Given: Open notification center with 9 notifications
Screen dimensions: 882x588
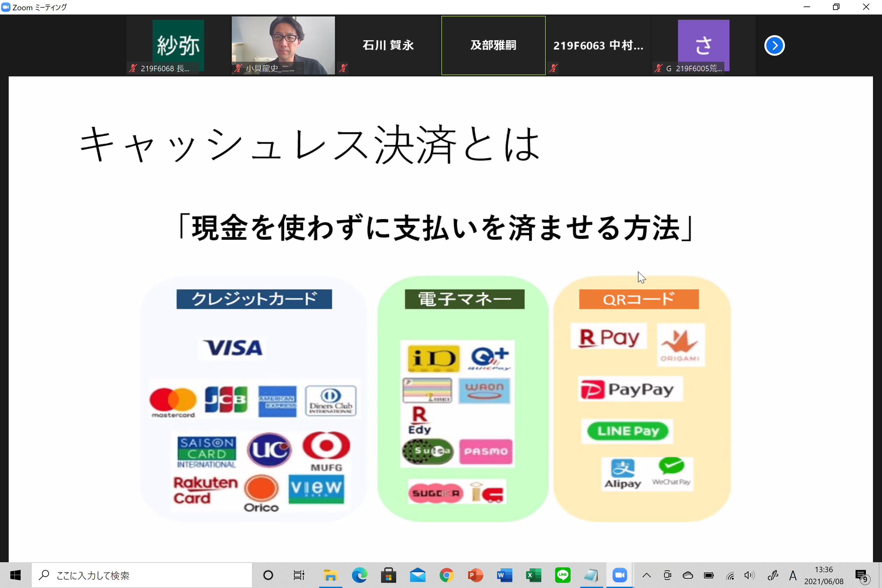Looking at the screenshot, I should [863, 576].
